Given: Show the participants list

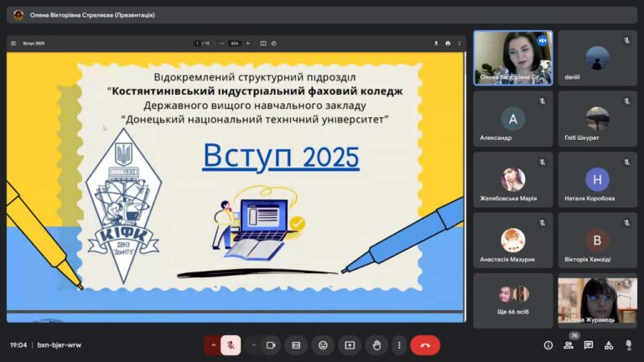Looking at the screenshot, I should point(569,345).
